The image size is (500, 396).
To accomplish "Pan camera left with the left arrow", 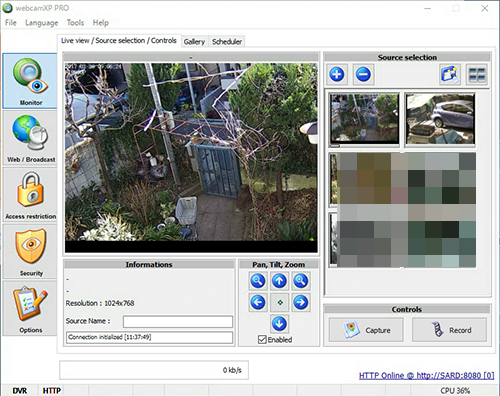I will pyautogui.click(x=258, y=302).
